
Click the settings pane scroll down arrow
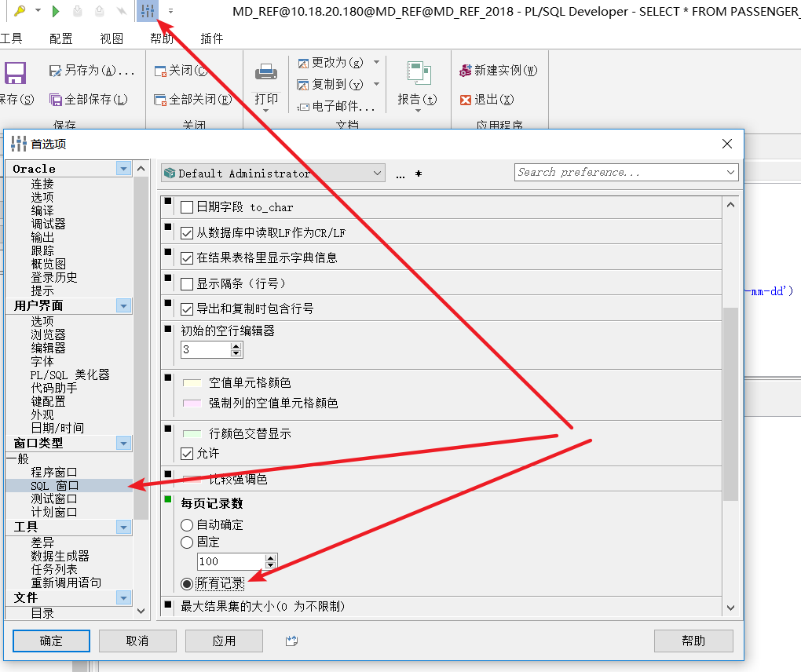[x=730, y=608]
